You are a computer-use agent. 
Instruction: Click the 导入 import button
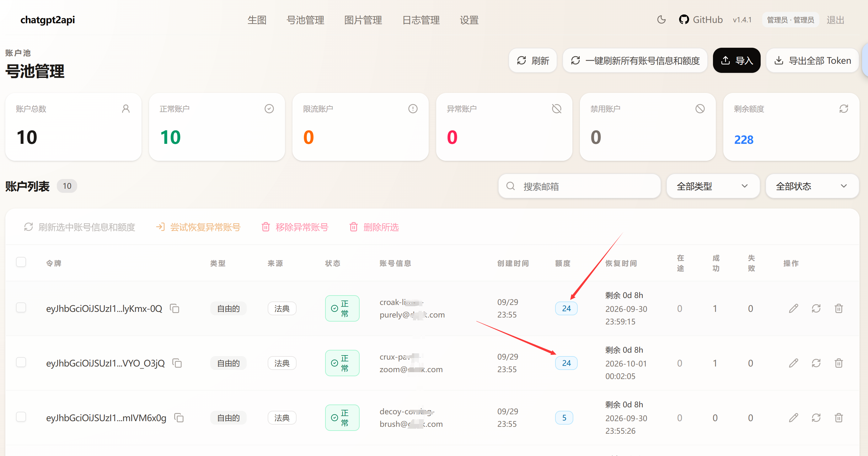[x=736, y=60]
